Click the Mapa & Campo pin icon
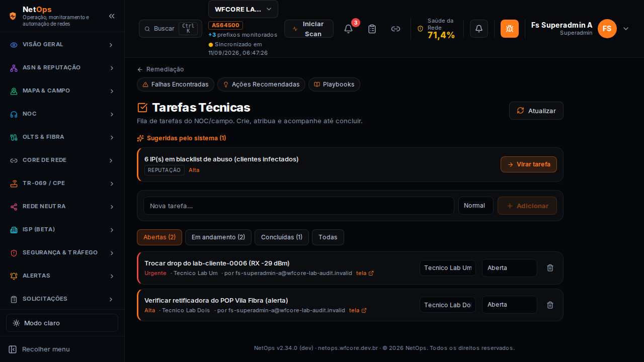Screen dimensions: 644x362 [x=14, y=91]
